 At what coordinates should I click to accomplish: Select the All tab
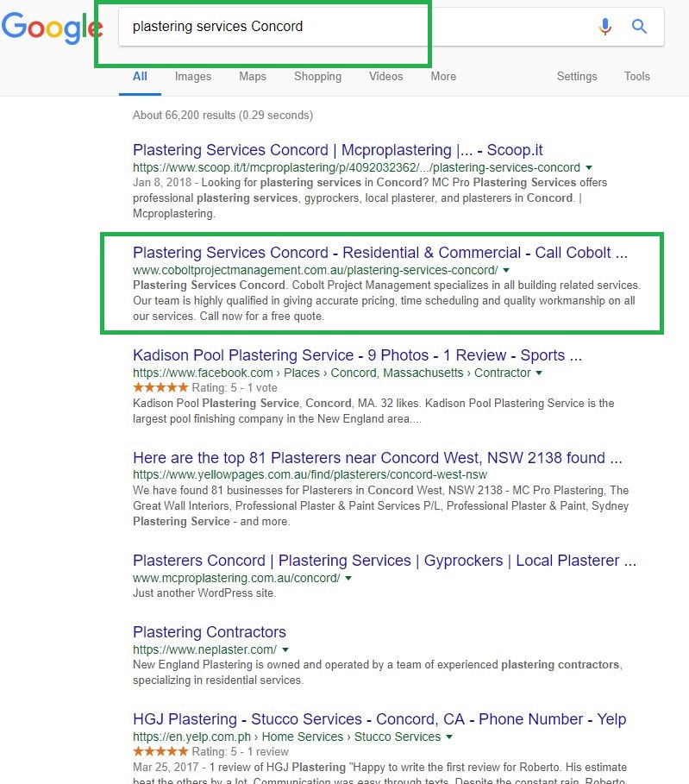pos(140,77)
